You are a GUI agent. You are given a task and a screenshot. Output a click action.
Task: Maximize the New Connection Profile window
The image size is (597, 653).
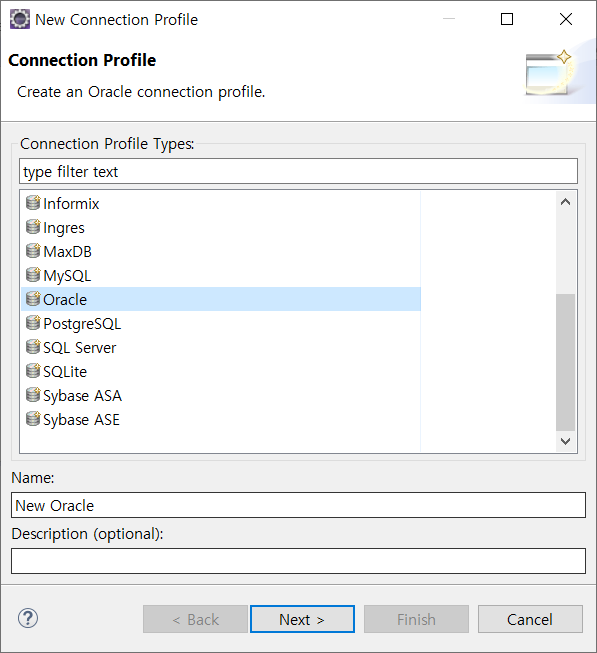507,19
